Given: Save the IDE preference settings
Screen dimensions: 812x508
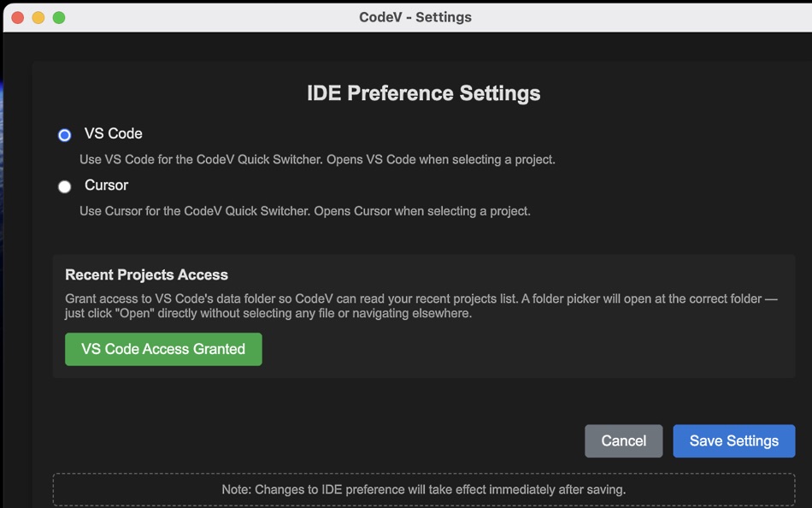Looking at the screenshot, I should [x=733, y=440].
